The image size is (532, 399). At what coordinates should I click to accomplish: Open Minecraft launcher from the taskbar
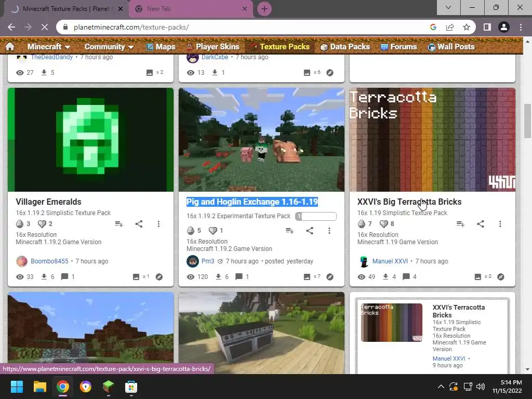108,387
